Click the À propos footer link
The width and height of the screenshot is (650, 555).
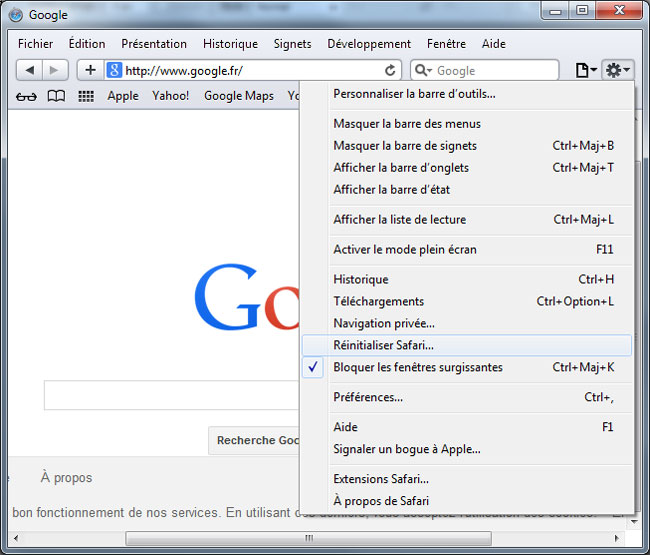[66, 477]
